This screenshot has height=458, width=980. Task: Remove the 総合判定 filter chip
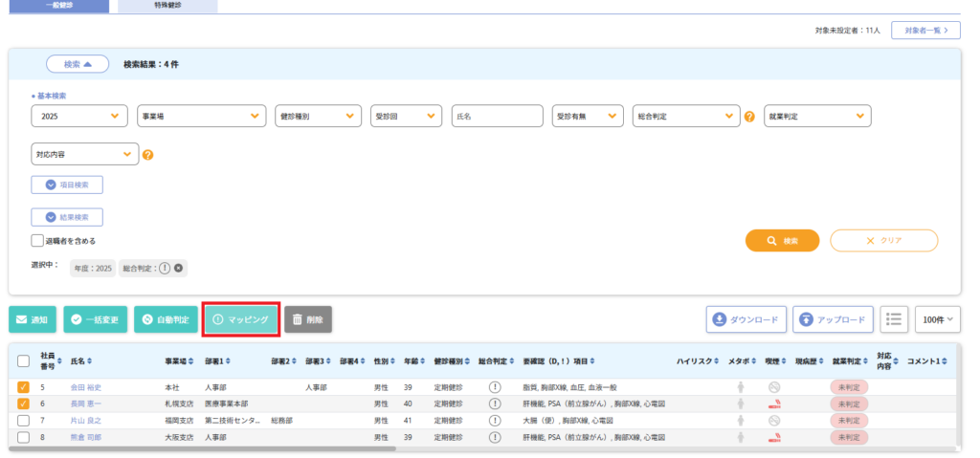(178, 269)
